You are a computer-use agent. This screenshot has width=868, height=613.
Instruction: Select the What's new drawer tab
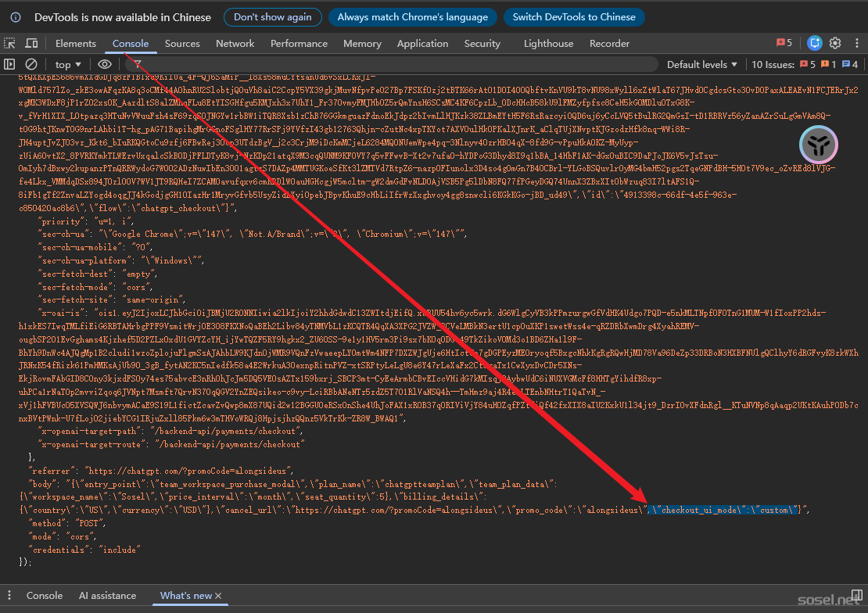pyautogui.click(x=186, y=595)
